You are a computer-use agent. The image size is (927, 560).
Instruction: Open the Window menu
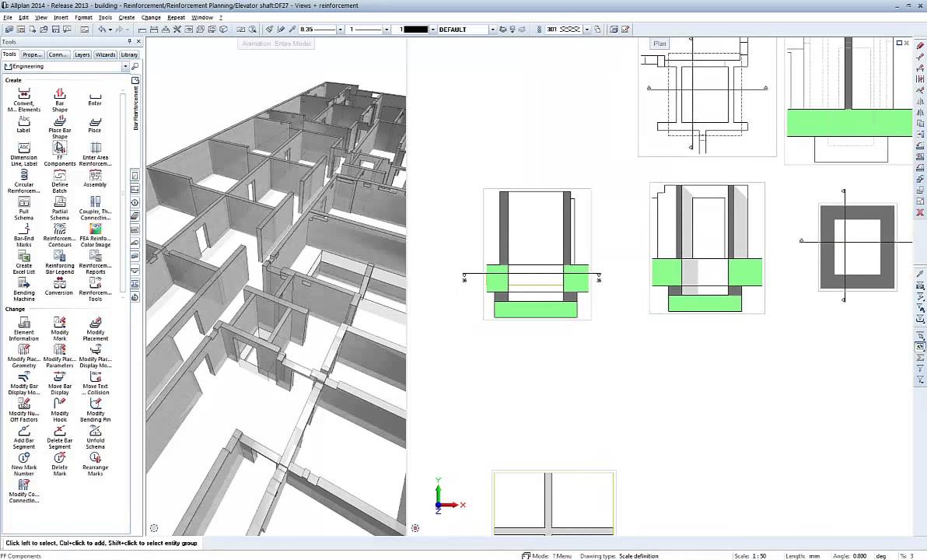202,17
